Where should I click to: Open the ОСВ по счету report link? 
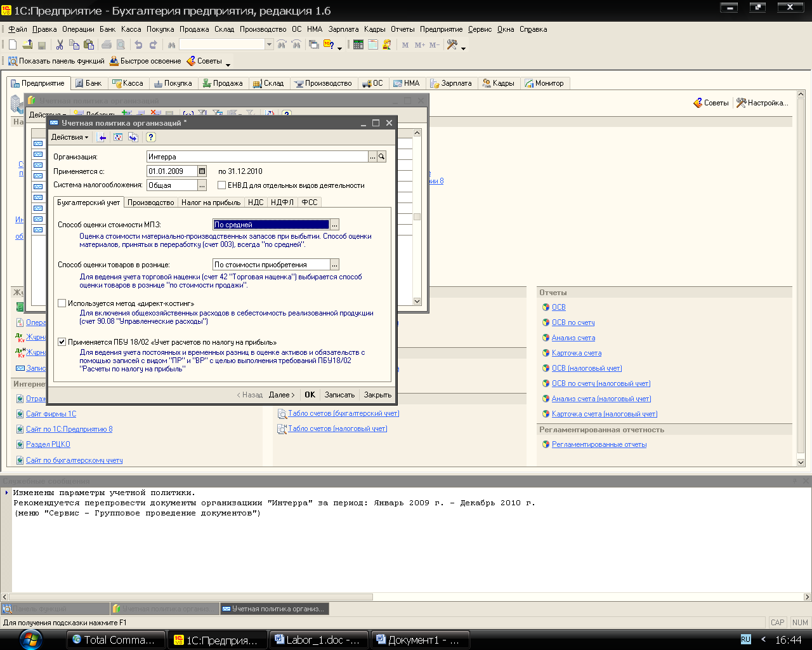pos(573,322)
